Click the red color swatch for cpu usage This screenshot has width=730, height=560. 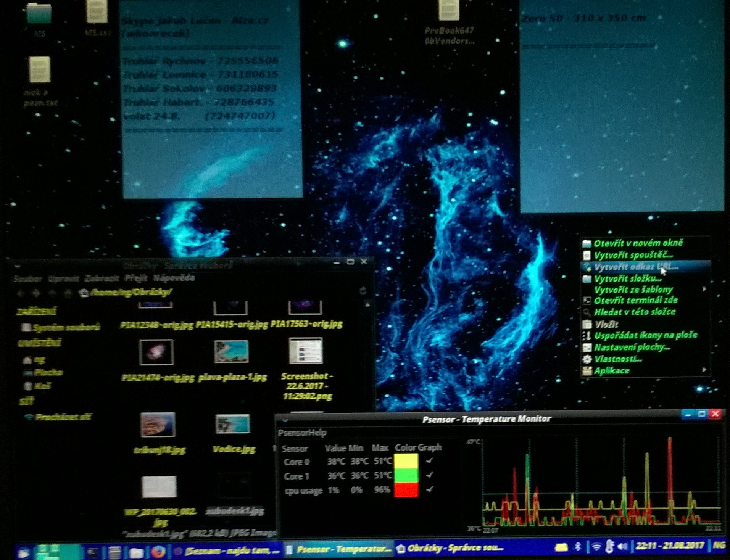[x=406, y=490]
